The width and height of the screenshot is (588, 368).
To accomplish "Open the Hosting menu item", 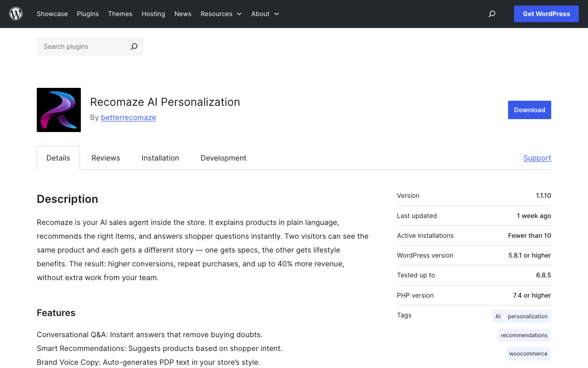I will pos(153,14).
